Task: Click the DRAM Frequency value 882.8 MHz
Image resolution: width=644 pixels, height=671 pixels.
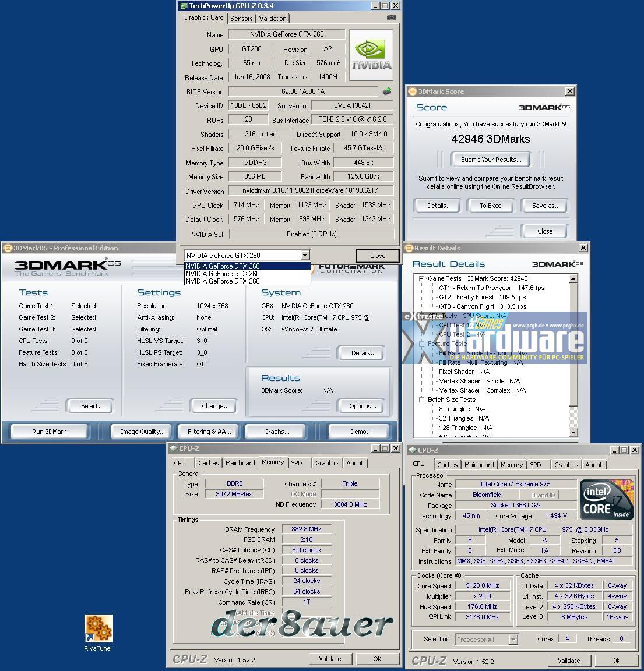Action: tap(307, 529)
